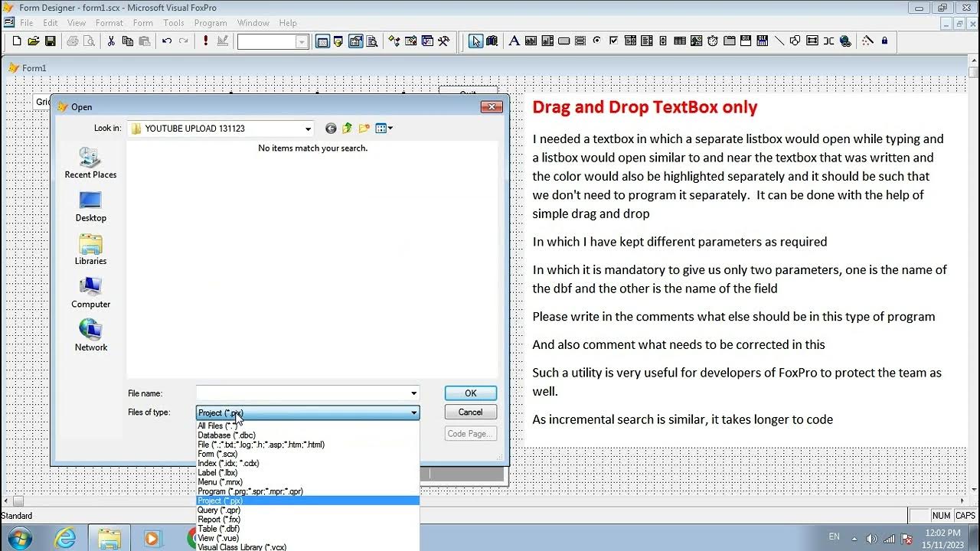Go to Libraries in the places bar
This screenshot has height=551, width=980.
90,249
